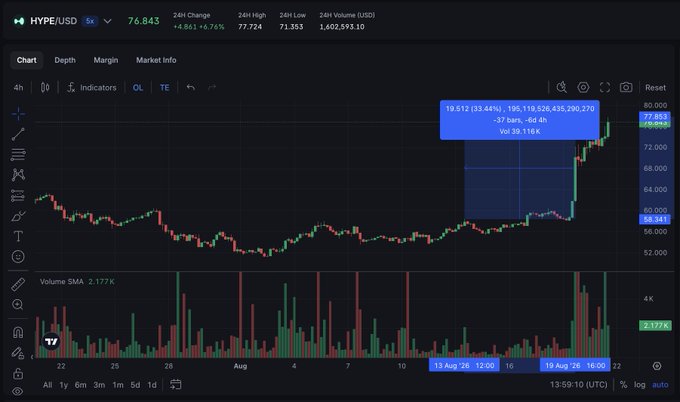
Task: Select the XABCD pattern tool
Action: (x=18, y=175)
